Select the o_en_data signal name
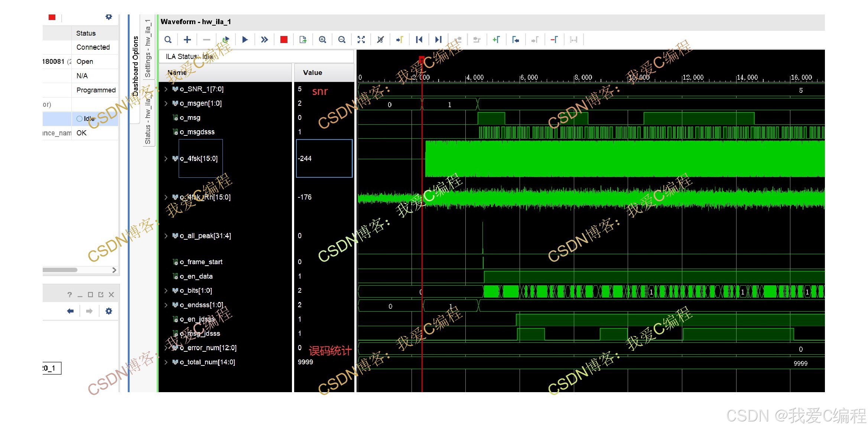This screenshot has height=430, width=868. 196,276
